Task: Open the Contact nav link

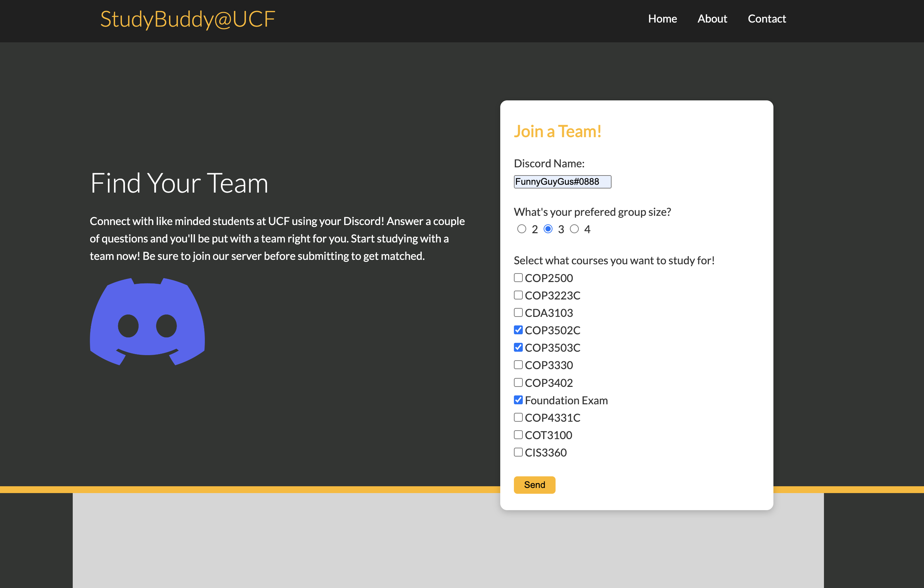Action: (x=767, y=18)
